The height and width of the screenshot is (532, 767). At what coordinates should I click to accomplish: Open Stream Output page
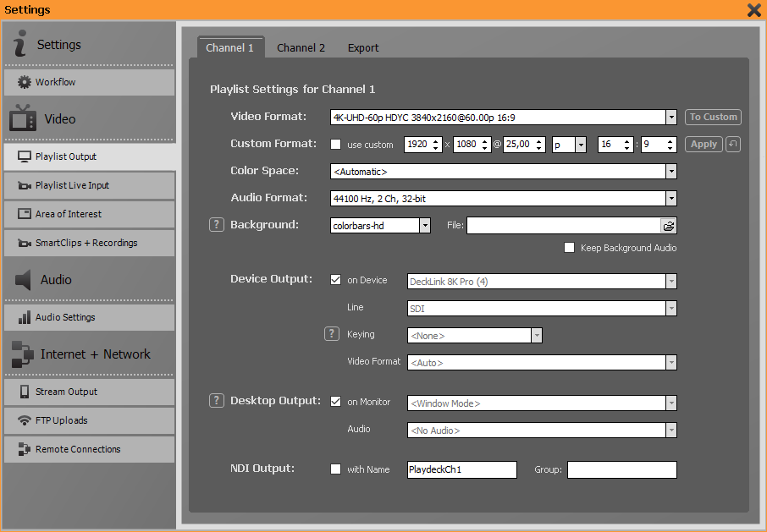coord(89,392)
